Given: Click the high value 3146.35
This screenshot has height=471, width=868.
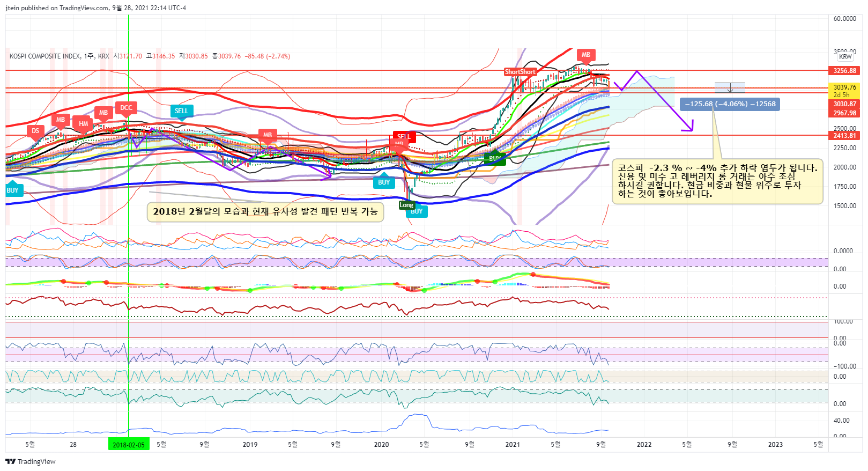Looking at the screenshot, I should (164, 56).
